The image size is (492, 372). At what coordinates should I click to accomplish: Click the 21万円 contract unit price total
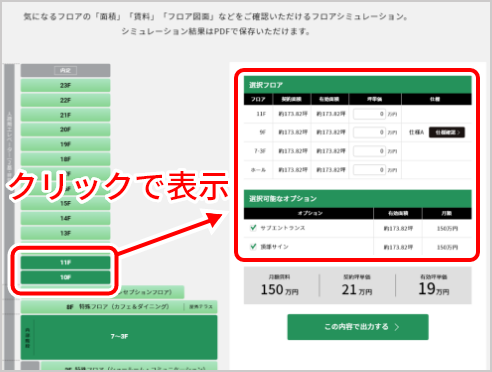pos(357,289)
